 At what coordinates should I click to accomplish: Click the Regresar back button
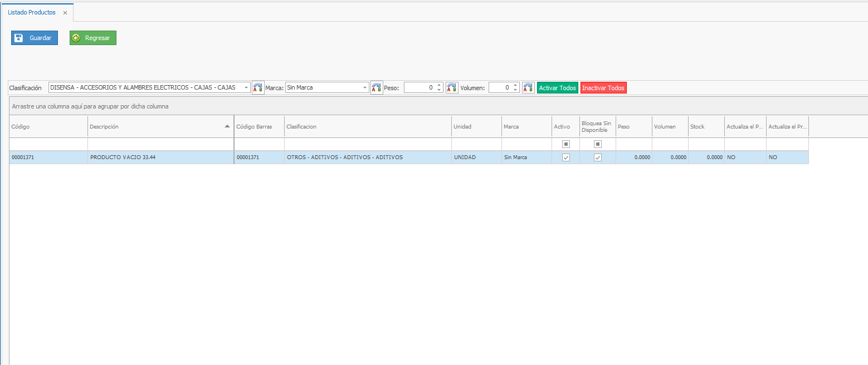coord(92,38)
